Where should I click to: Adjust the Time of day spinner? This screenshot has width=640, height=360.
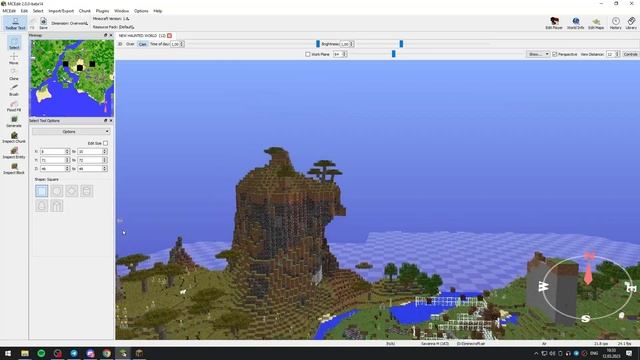point(177,44)
